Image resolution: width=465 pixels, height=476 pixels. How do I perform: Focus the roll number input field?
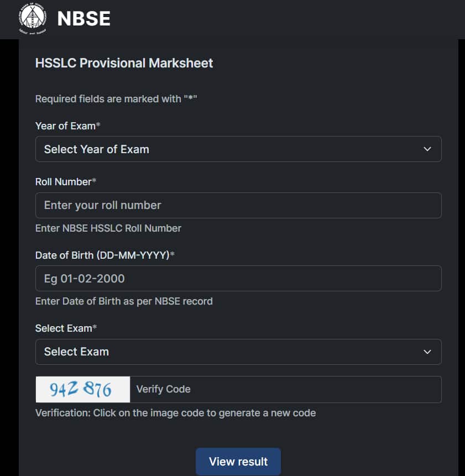click(238, 205)
